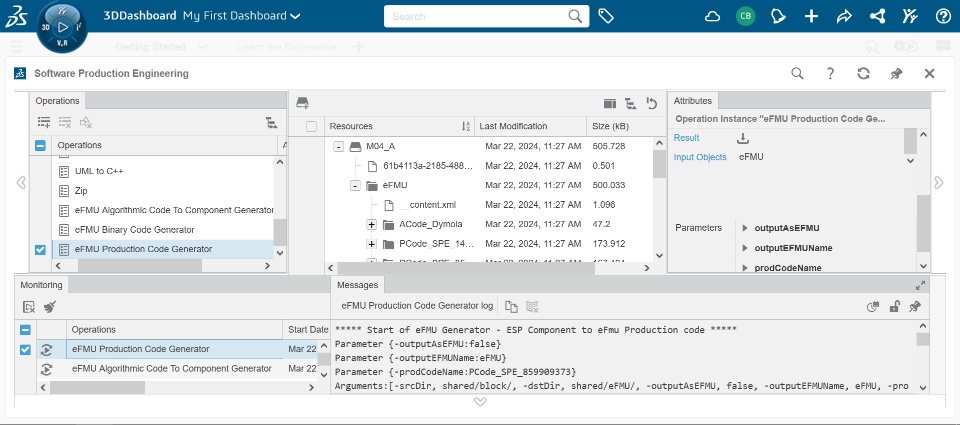Expand the ACode_Dymola folder
This screenshot has height=425, width=960.
pyautogui.click(x=372, y=225)
